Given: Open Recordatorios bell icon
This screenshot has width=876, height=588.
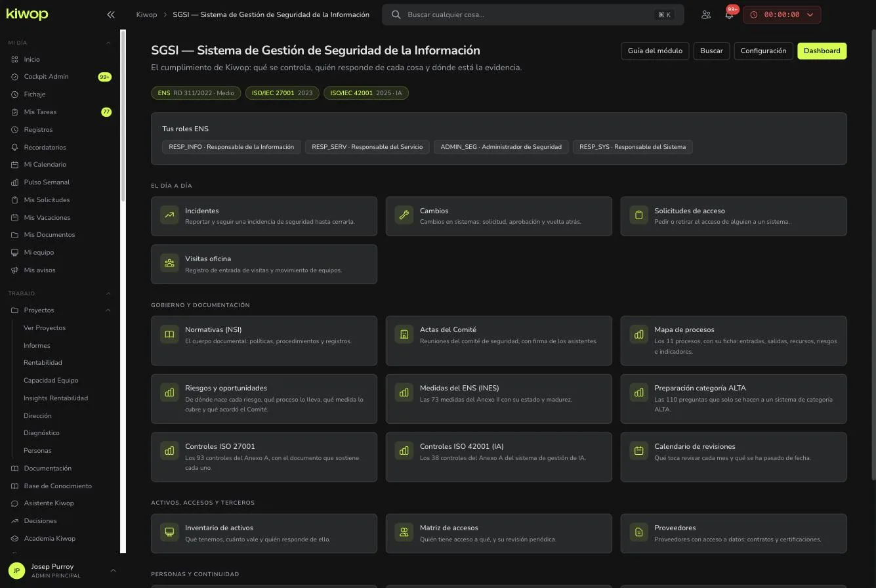Looking at the screenshot, I should (x=14, y=148).
